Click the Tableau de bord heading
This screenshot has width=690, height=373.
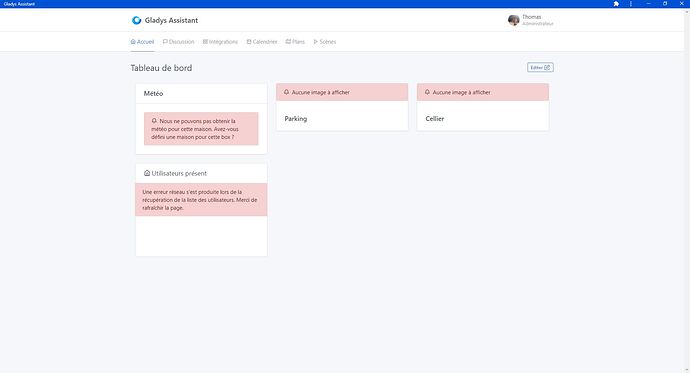pyautogui.click(x=161, y=68)
